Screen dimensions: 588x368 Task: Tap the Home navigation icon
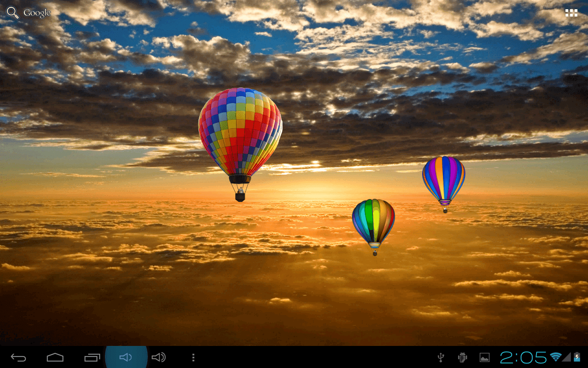point(55,356)
